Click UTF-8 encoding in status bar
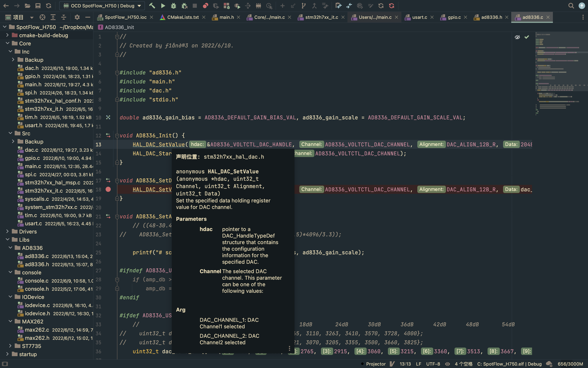This screenshot has height=368, width=588. 433,364
